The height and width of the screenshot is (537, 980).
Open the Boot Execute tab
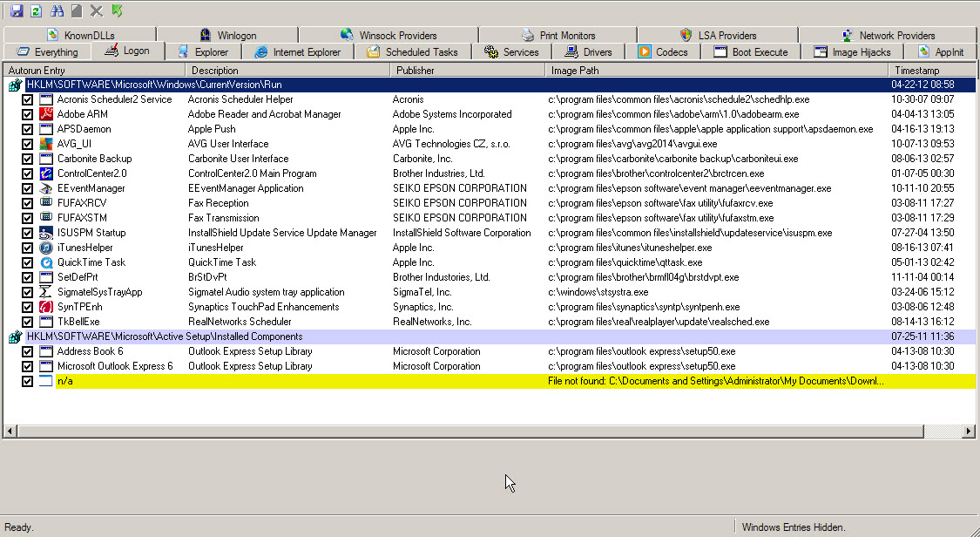pyautogui.click(x=751, y=52)
